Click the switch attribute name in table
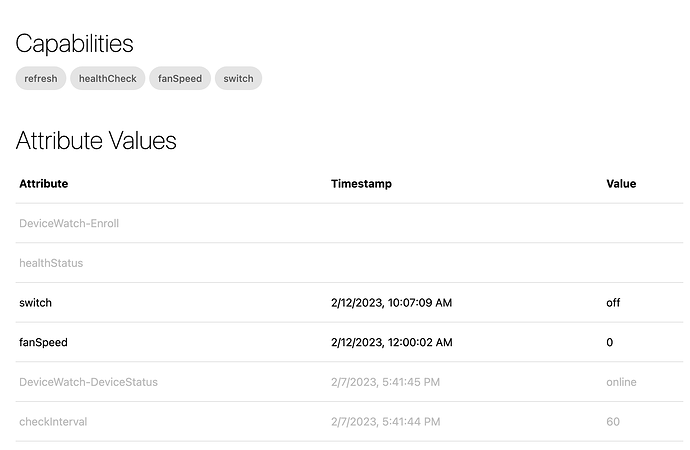Image resolution: width=690 pixels, height=450 pixels. click(36, 302)
